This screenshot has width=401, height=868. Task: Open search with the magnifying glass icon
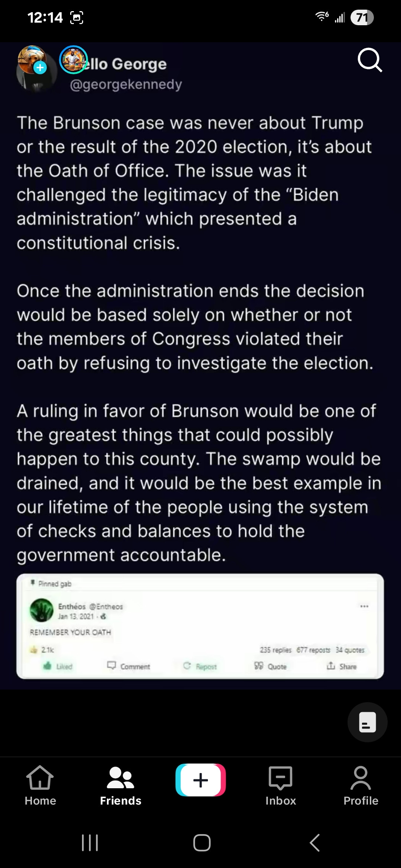[x=369, y=60]
